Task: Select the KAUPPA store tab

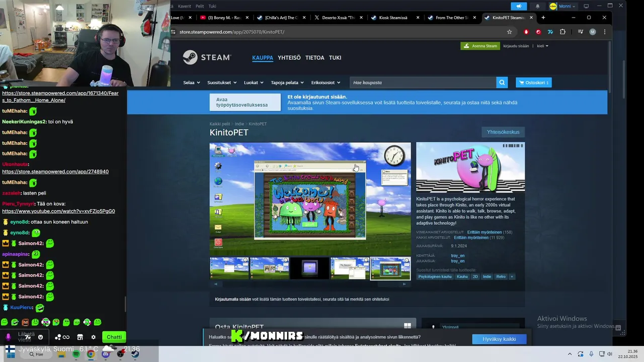Action: [x=263, y=58]
